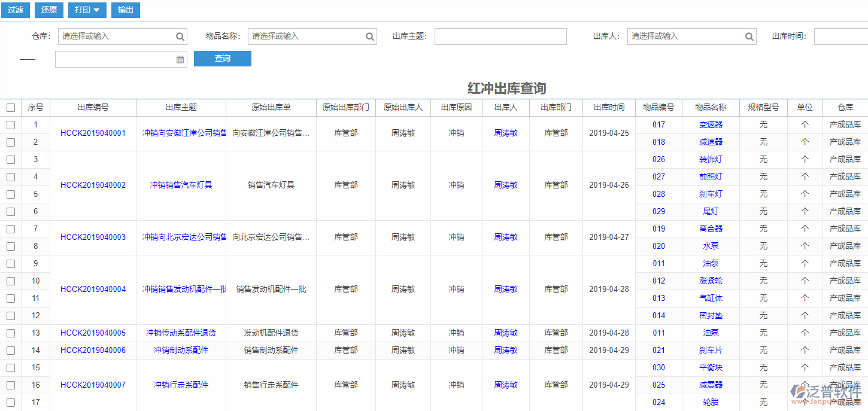Click the 油泵 link on row 13
The width and height of the screenshot is (868, 411).
pos(711,333)
